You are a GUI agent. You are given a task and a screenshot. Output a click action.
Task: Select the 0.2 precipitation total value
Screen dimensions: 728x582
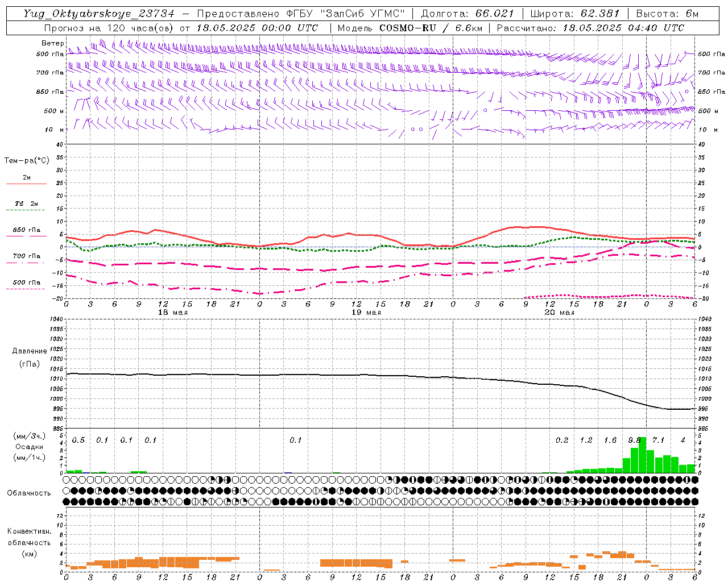coord(562,440)
